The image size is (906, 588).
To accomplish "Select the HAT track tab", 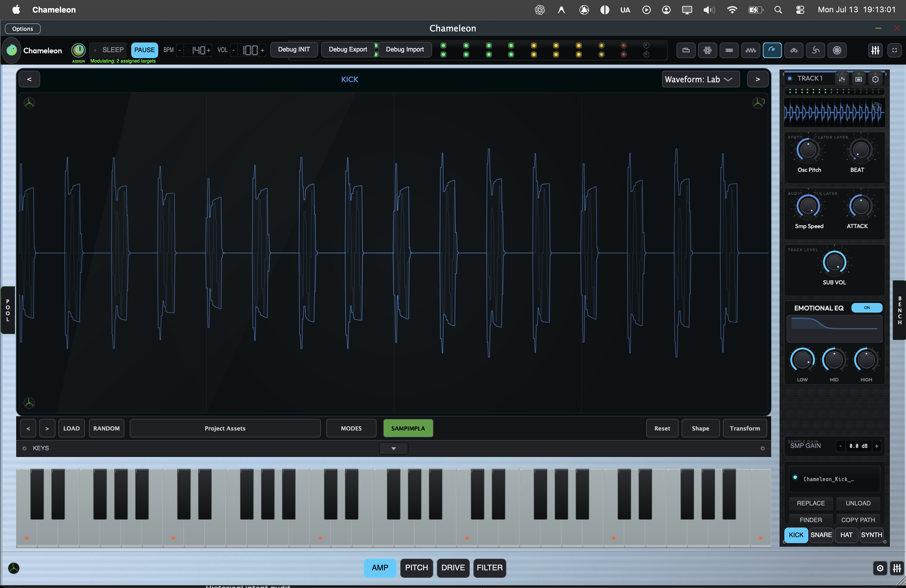I will [846, 535].
